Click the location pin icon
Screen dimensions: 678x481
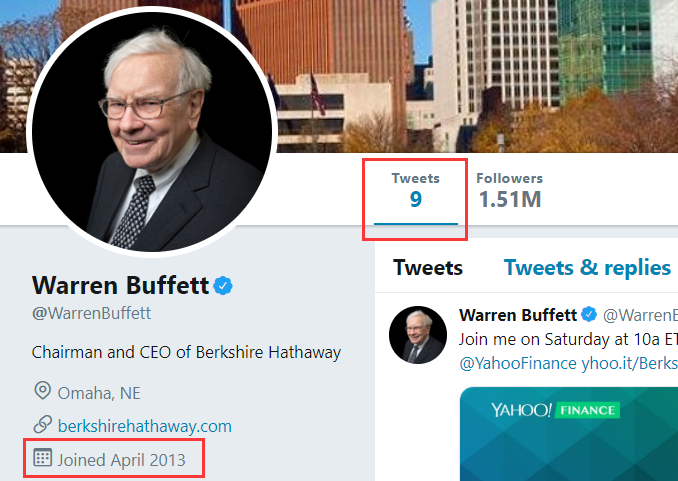(x=42, y=391)
